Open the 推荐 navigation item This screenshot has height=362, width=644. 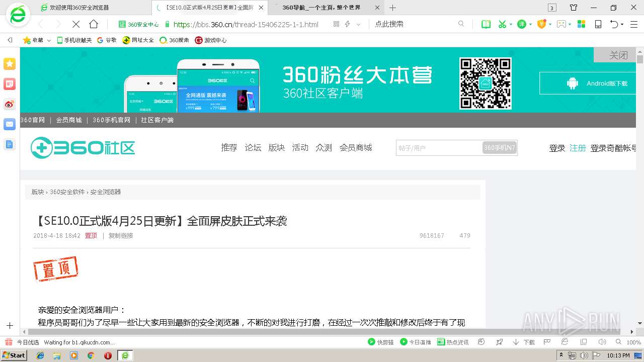[229, 147]
